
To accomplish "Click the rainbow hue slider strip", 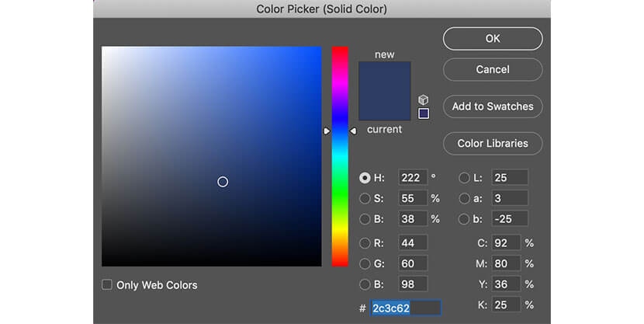I will tap(340, 155).
